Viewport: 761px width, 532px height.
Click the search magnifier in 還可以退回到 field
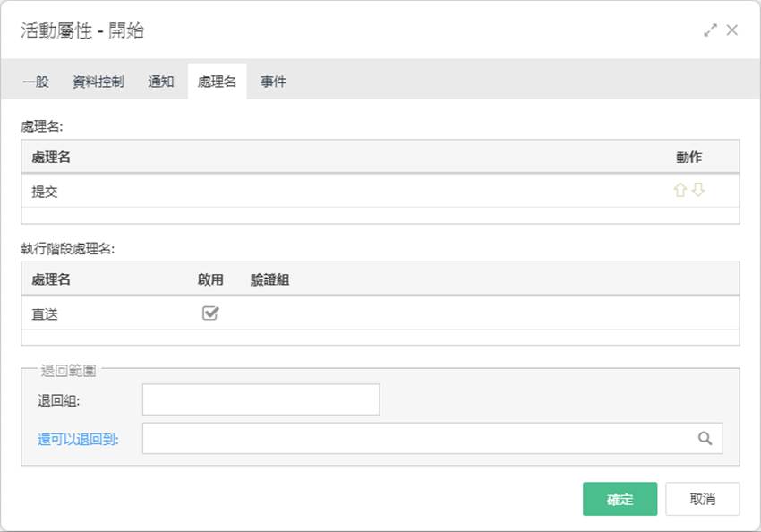coord(705,438)
